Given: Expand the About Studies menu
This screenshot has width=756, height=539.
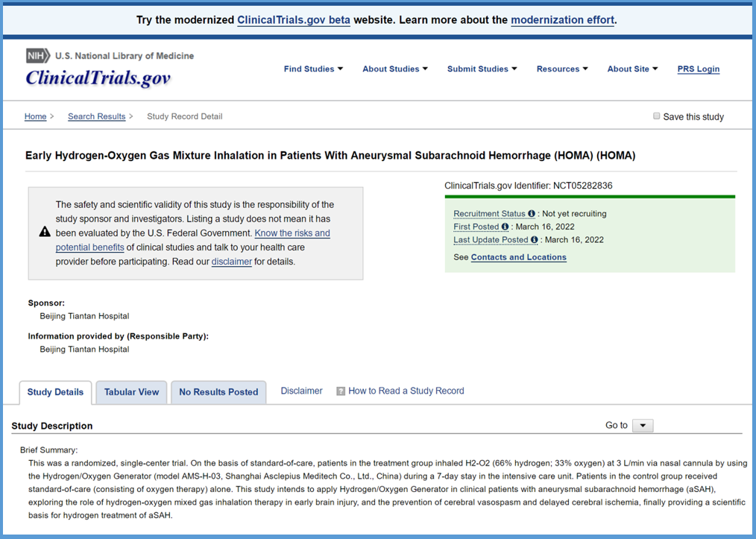Looking at the screenshot, I should 395,69.
